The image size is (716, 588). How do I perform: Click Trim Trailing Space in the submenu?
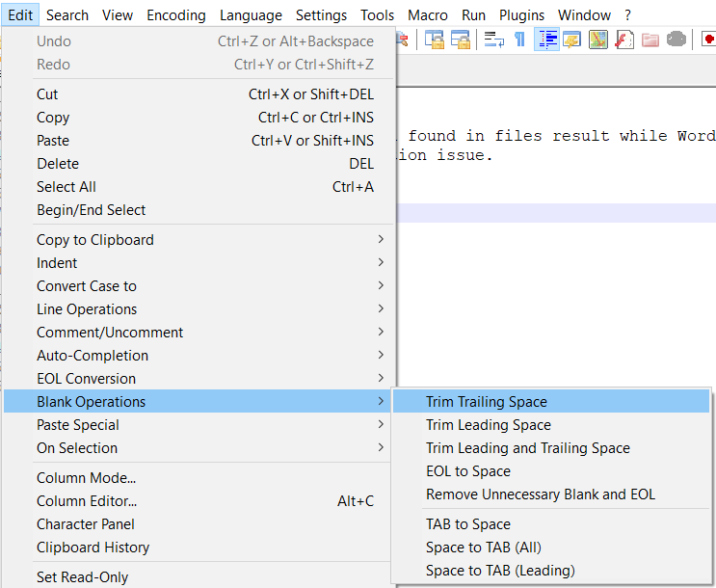(551, 401)
